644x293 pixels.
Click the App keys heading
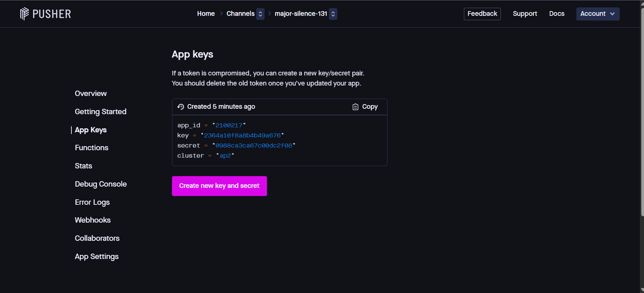[x=192, y=54]
